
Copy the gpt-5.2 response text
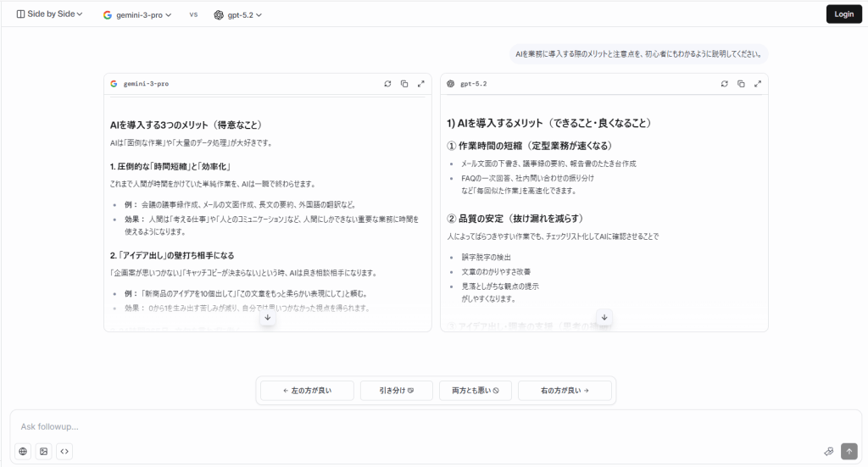point(741,84)
